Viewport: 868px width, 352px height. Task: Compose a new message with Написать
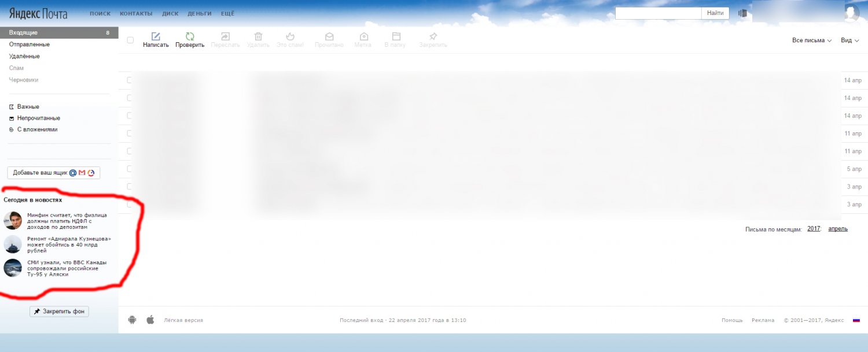coord(156,40)
